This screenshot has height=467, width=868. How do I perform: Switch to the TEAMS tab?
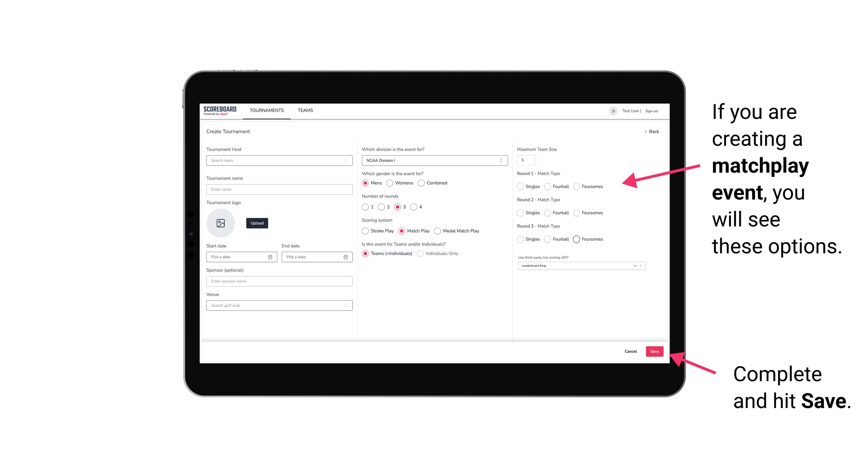tap(305, 110)
